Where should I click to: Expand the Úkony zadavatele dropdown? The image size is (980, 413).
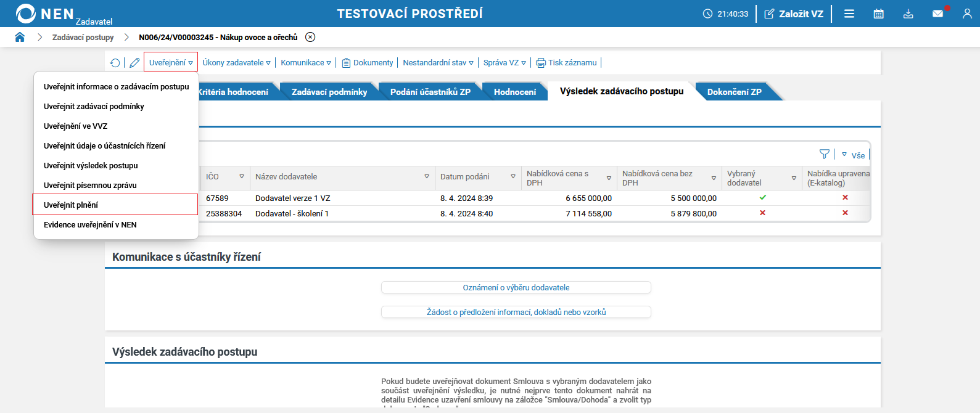point(236,63)
